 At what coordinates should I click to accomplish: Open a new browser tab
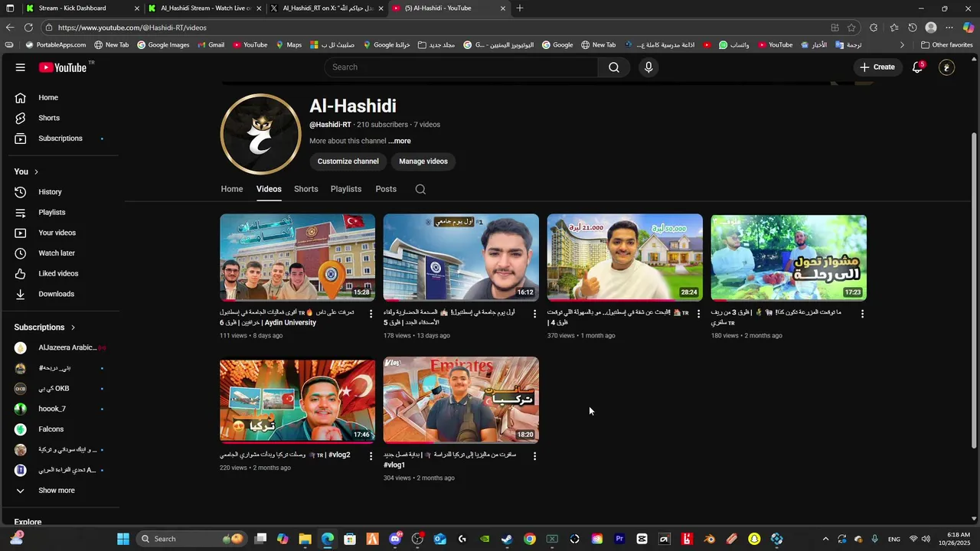coord(520,8)
